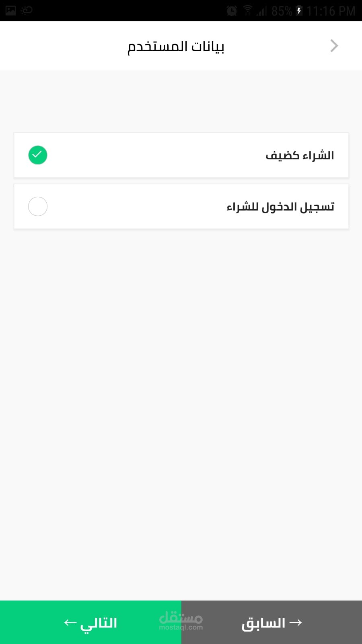Click the left arrow beside التالي
The width and height of the screenshot is (362, 644).
point(70,623)
